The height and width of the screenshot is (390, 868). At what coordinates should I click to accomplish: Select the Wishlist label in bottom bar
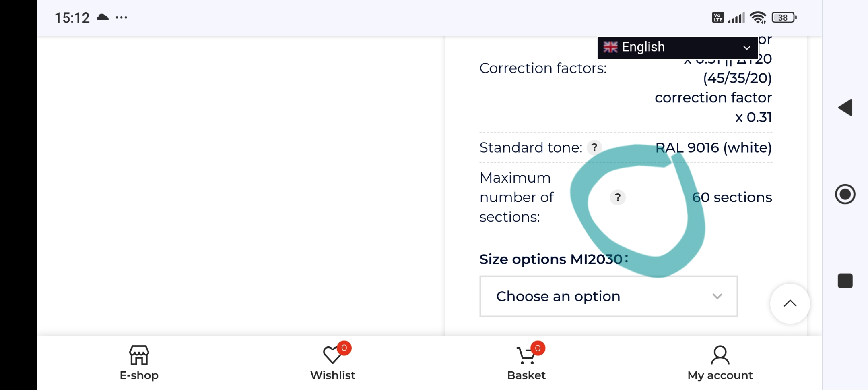pyautogui.click(x=332, y=375)
